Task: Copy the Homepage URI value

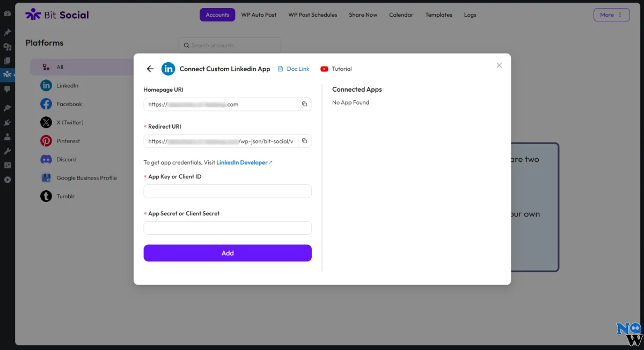Action: pos(304,105)
